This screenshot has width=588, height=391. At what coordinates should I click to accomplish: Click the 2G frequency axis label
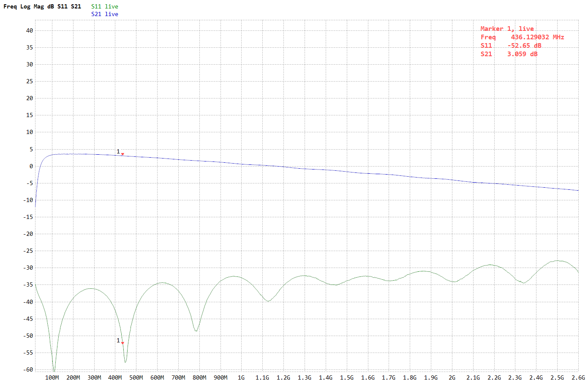tap(452, 377)
